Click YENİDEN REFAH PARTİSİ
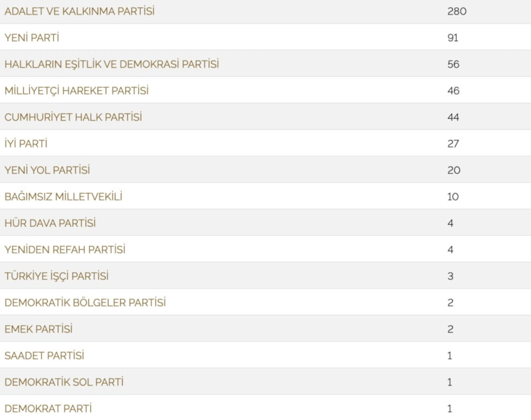This screenshot has width=531, height=420. click(64, 249)
